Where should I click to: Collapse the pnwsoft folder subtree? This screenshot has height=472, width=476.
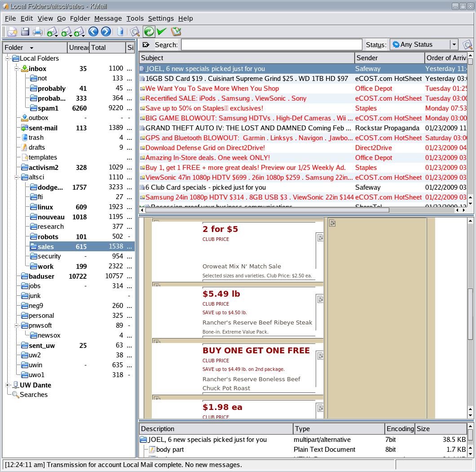(17, 325)
